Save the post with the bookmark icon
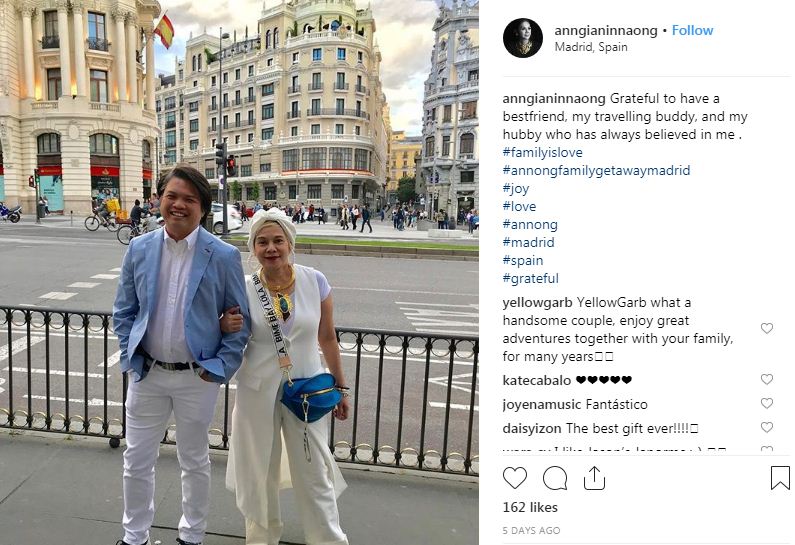Screen dimensions: 795x545 pos(780,478)
